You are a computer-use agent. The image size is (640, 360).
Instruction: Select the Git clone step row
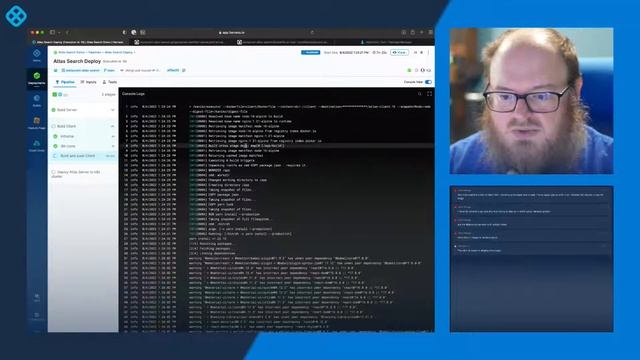(x=83, y=146)
